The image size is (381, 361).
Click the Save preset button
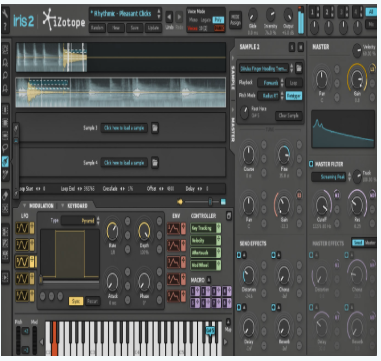pos(135,28)
